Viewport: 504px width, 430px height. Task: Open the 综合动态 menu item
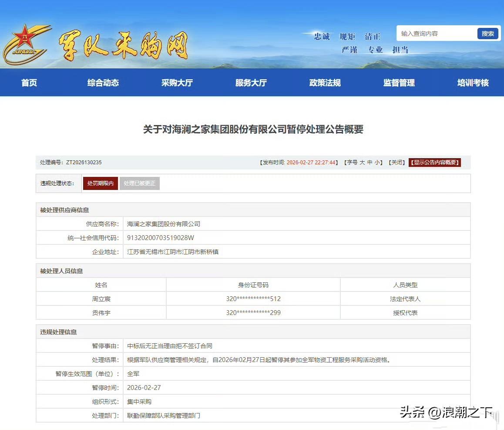(103, 83)
